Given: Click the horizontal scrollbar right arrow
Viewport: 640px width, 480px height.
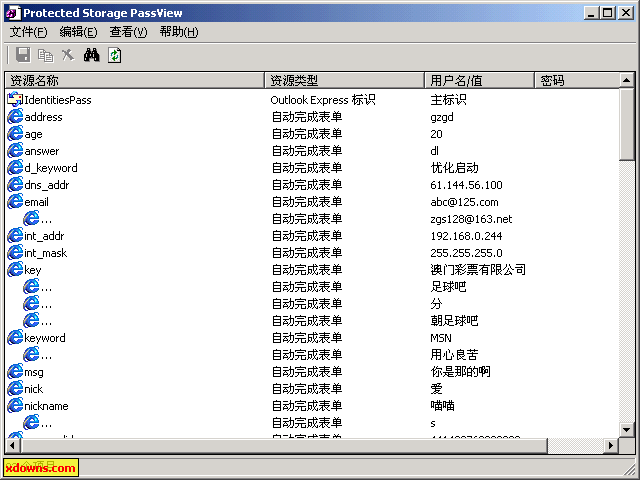Looking at the screenshot, I should coord(611,445).
